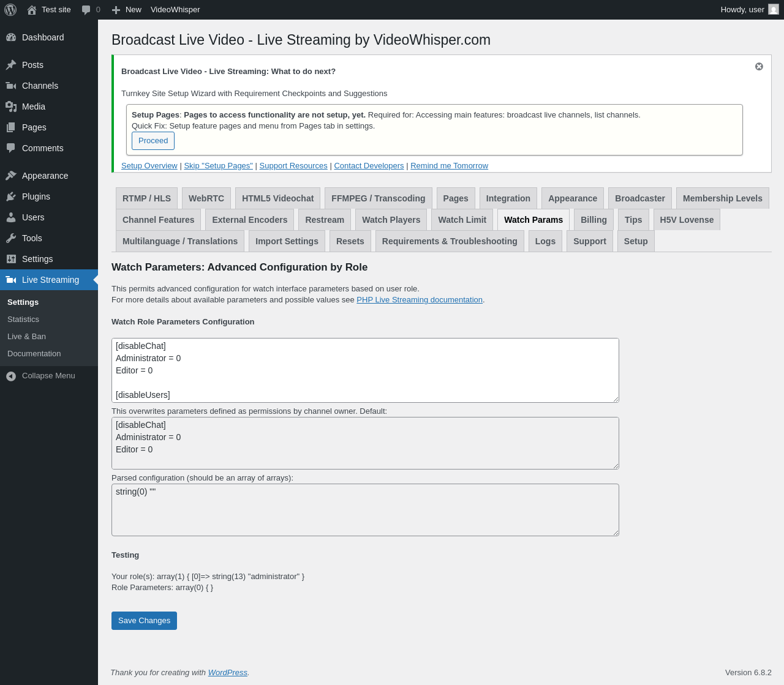Open Logs tab
Viewport: 784px width, 685px height.
click(545, 241)
